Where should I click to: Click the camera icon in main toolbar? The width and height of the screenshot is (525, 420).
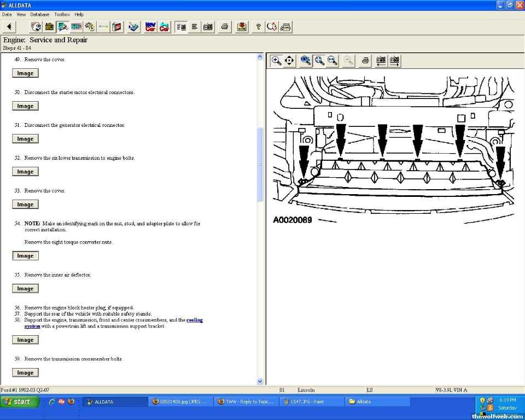(x=208, y=27)
